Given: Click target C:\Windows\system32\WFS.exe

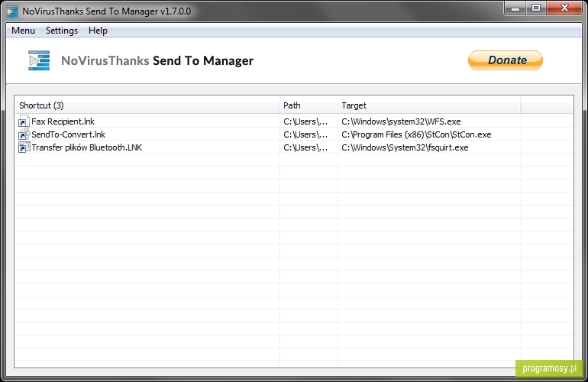Looking at the screenshot, I should click(401, 121).
